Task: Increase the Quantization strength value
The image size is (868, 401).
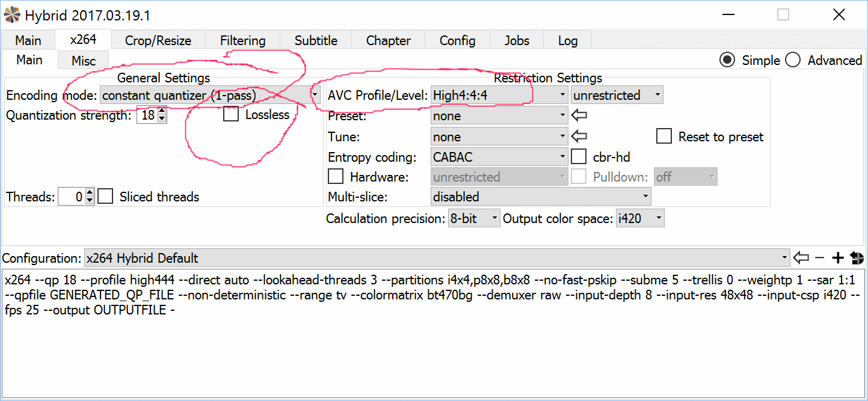Action: 161,111
